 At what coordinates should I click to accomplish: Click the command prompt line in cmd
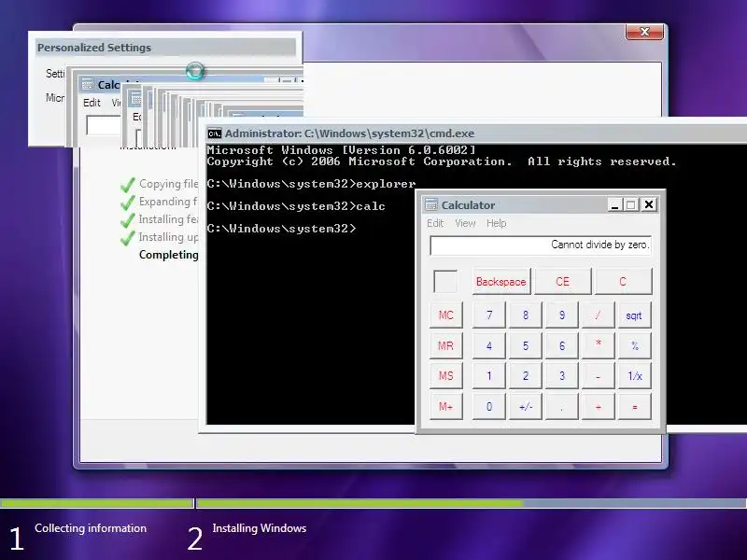282,229
